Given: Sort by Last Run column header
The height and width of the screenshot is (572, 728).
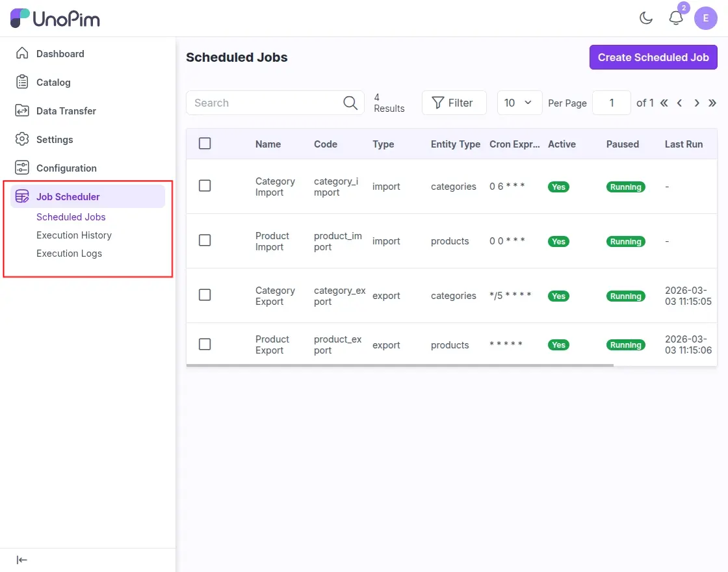Looking at the screenshot, I should click(683, 144).
